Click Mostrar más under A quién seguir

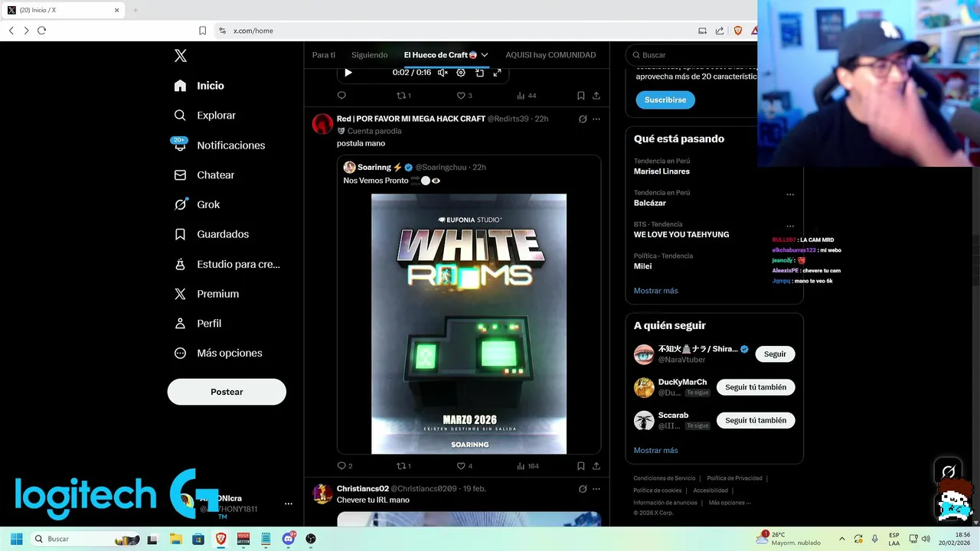click(656, 451)
